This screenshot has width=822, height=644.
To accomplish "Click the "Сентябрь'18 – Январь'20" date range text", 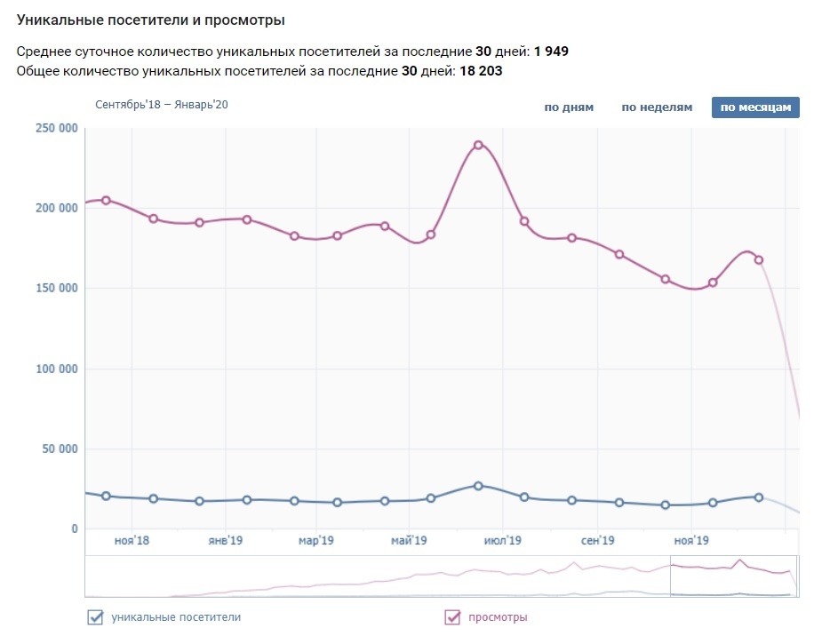I will [x=162, y=105].
